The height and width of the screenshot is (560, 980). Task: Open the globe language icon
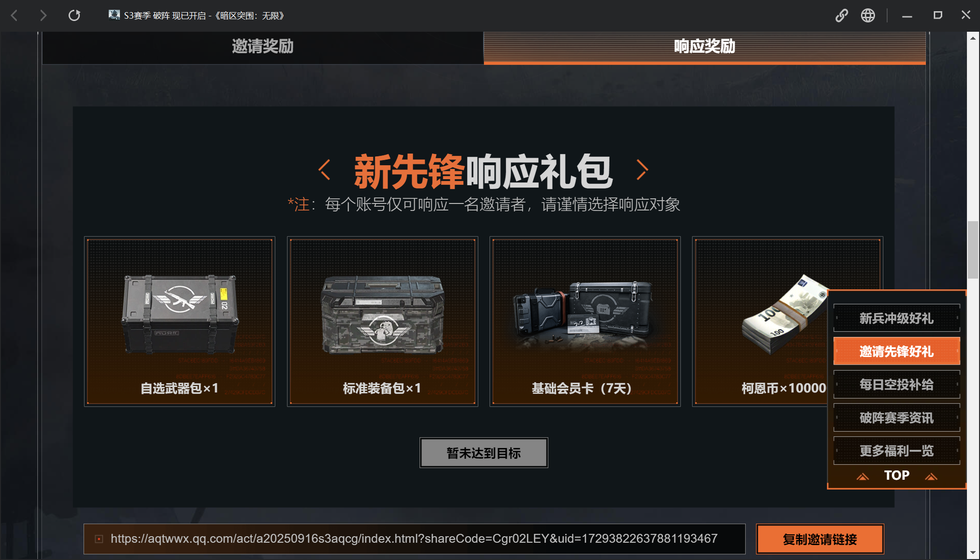pyautogui.click(x=868, y=15)
